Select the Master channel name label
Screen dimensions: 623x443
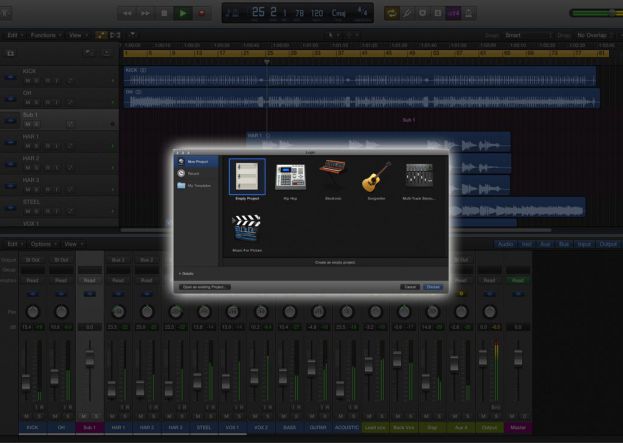click(x=518, y=428)
